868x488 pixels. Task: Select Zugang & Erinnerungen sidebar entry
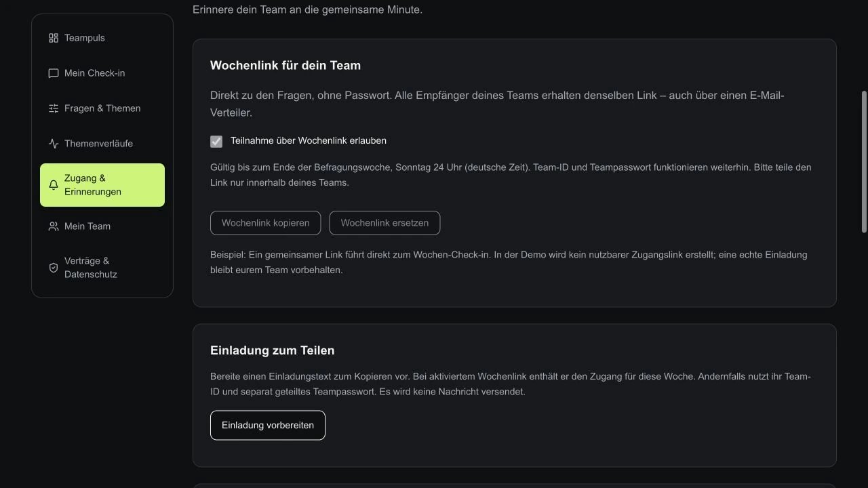point(102,185)
